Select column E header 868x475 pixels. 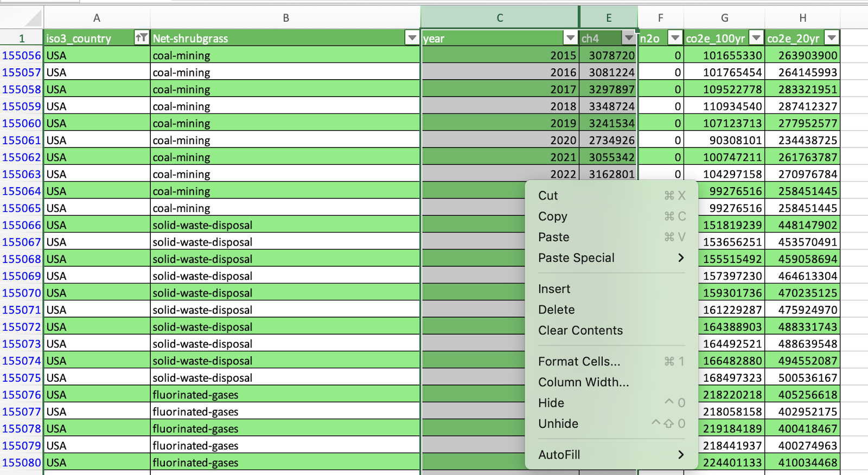[x=609, y=18]
